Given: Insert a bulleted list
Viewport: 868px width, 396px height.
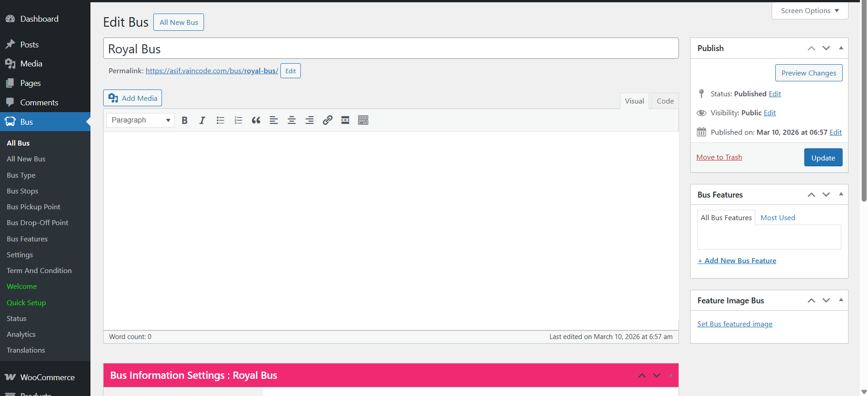Looking at the screenshot, I should tap(220, 120).
